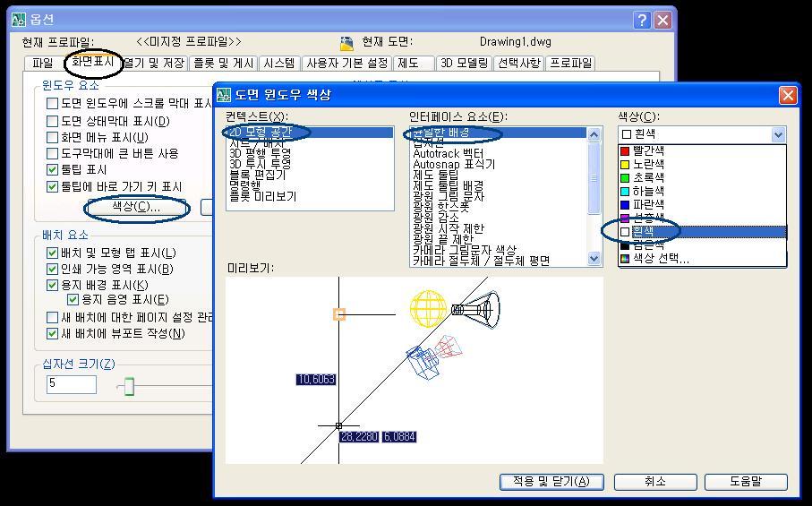Click the 도움말 button
Screen dimensions: 812x506
pyautogui.click(x=746, y=482)
